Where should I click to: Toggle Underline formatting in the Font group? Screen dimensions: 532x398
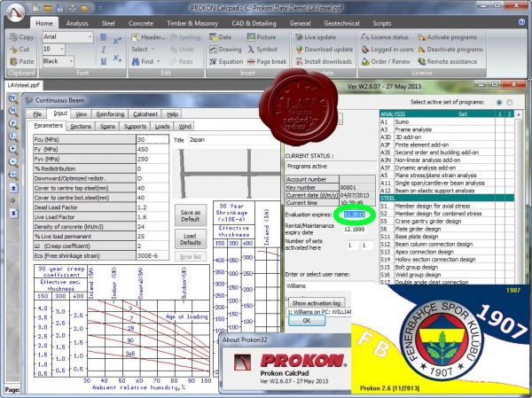tap(104, 61)
